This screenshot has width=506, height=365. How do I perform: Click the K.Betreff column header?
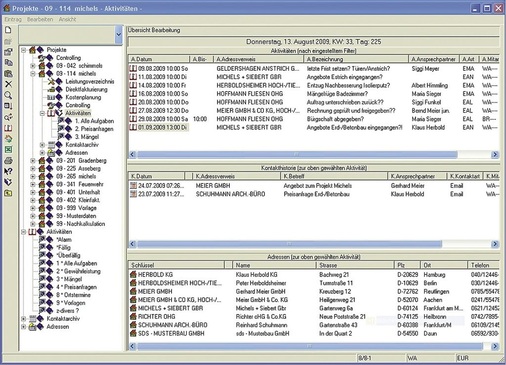click(334, 176)
